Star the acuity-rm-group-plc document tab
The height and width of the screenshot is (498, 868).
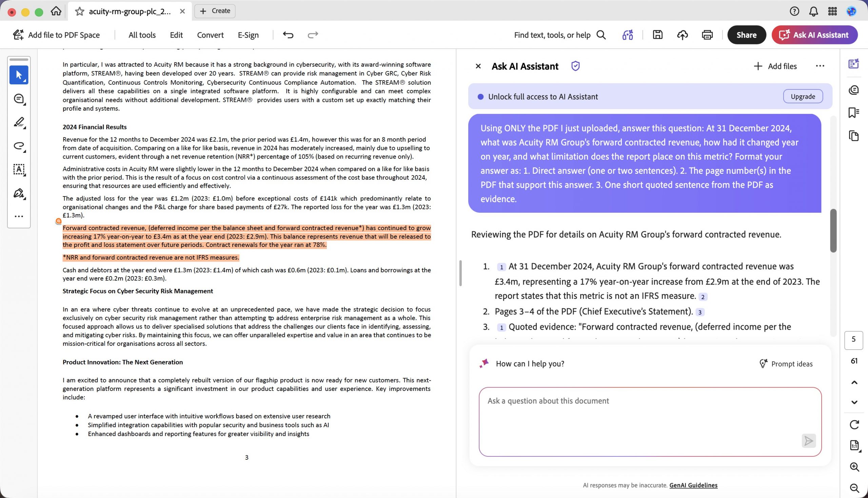coord(79,11)
